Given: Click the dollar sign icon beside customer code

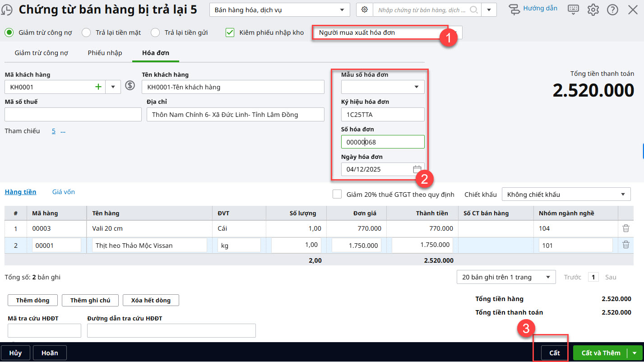Looking at the screenshot, I should (130, 86).
